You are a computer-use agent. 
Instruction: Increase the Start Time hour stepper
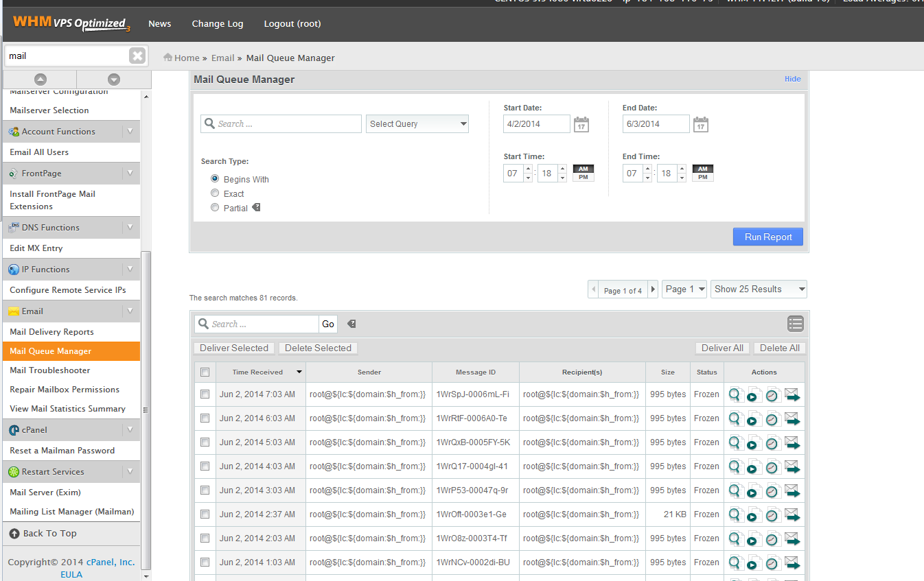(x=528, y=169)
